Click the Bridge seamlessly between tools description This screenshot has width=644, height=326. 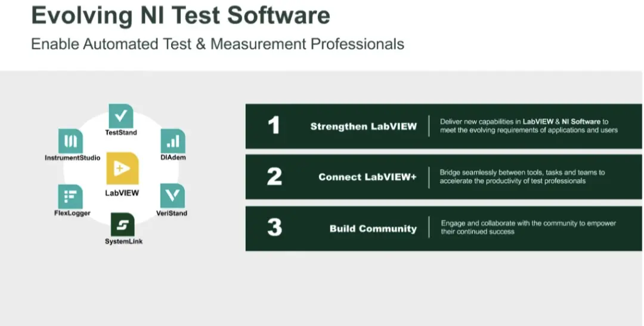522,177
